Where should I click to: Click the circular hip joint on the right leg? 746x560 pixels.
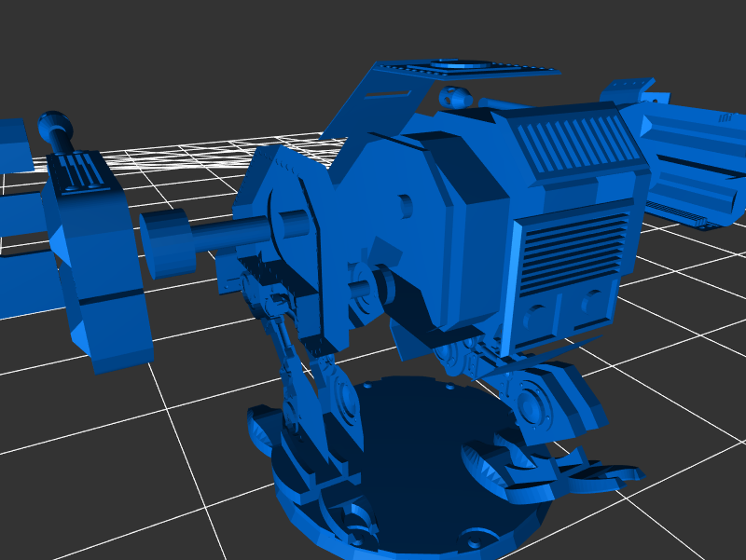530,403
